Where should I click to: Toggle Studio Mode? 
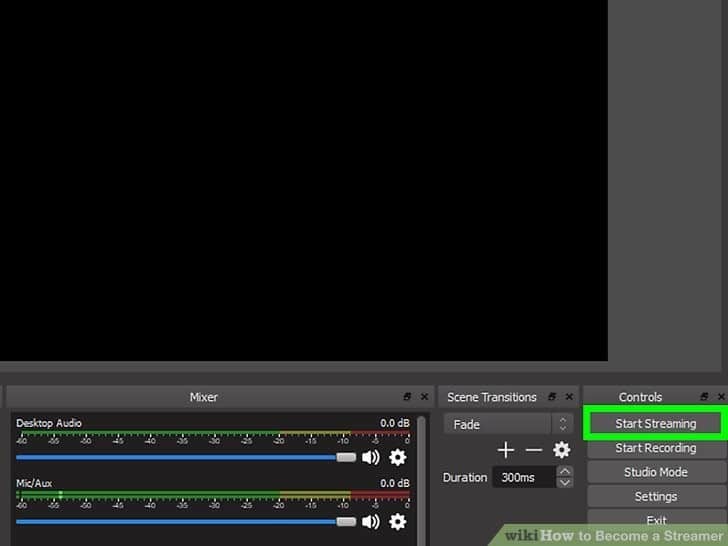655,472
